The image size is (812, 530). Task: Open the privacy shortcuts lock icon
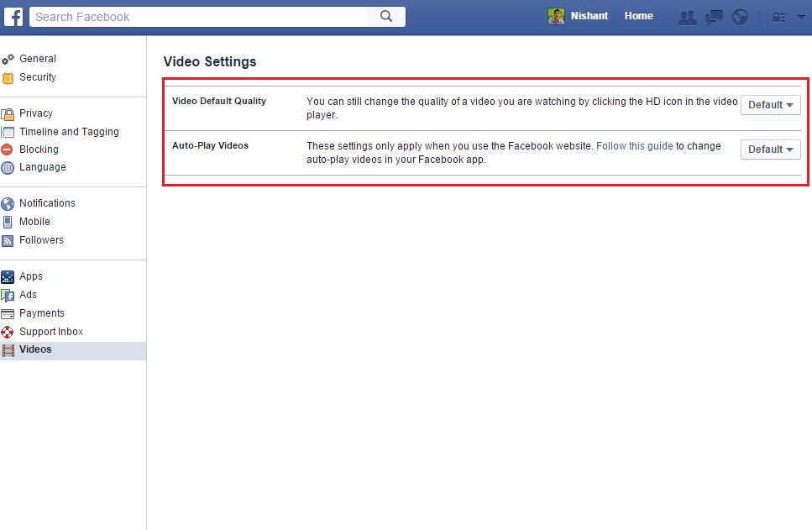778,17
